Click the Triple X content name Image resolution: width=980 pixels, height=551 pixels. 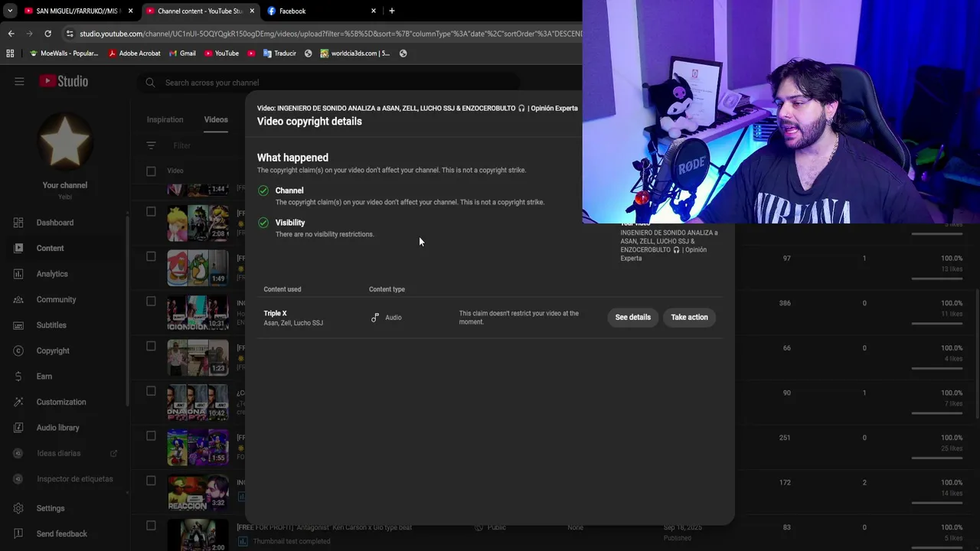click(x=275, y=313)
